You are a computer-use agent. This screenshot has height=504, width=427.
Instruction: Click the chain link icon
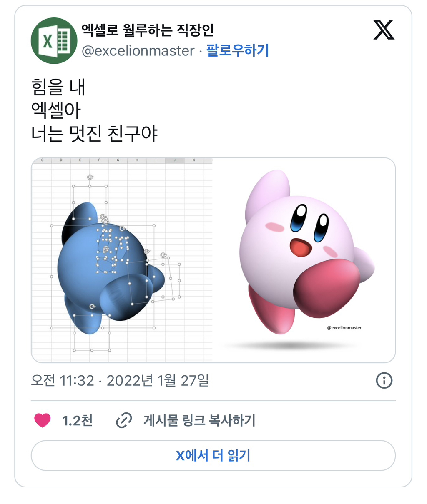[124, 420]
